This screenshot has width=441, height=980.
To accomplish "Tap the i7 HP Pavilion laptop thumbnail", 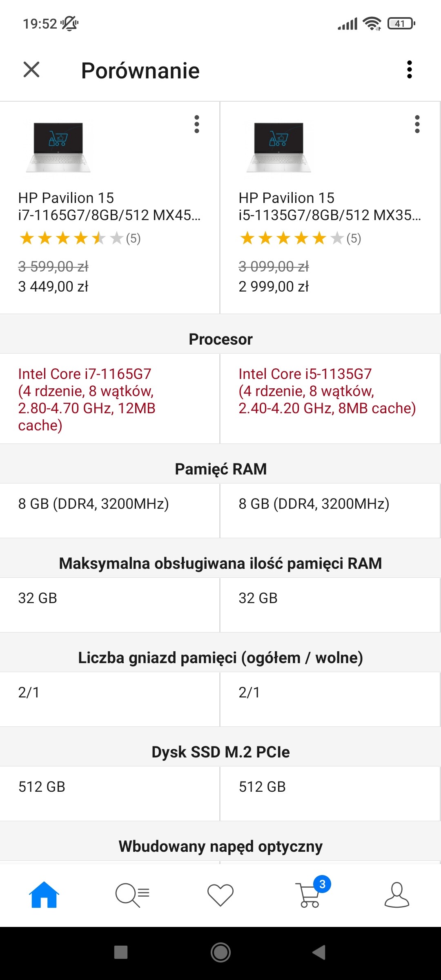I will point(58,147).
